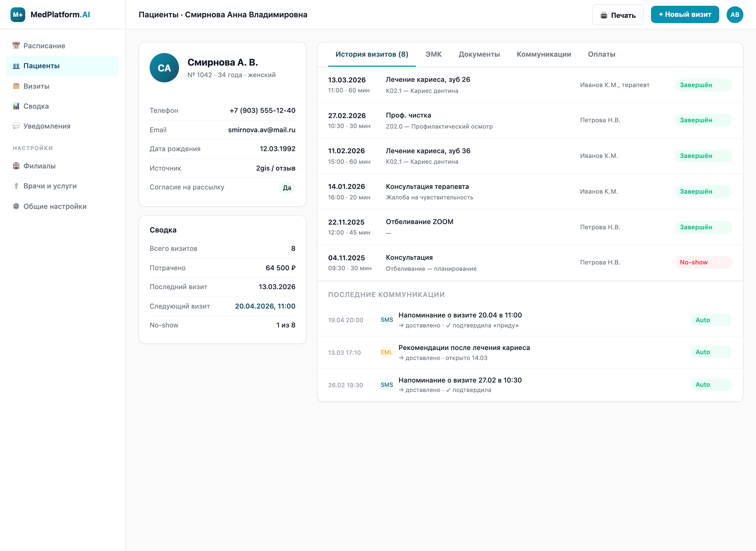Open the Оплаты tab
Viewport: 756px width, 551px height.
pyautogui.click(x=602, y=54)
